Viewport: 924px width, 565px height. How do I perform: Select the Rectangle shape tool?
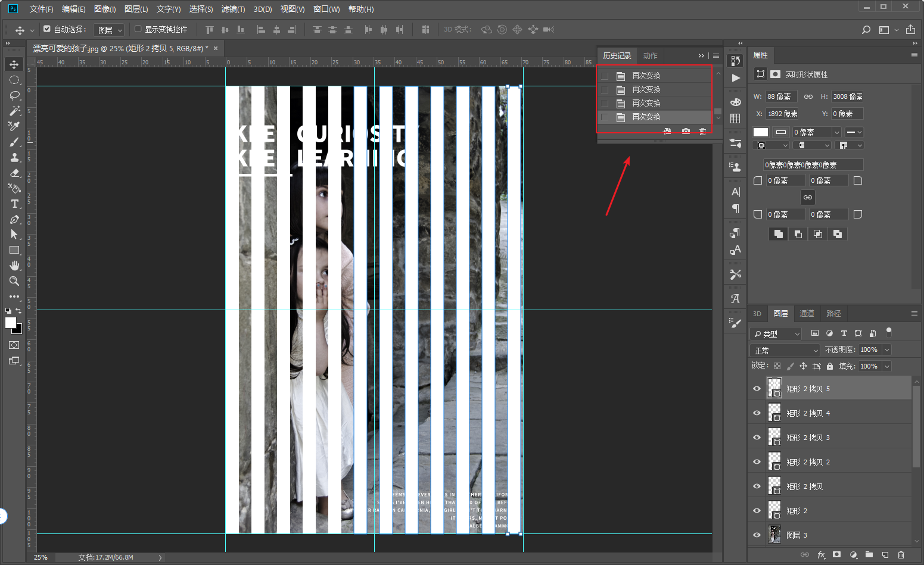(14, 250)
